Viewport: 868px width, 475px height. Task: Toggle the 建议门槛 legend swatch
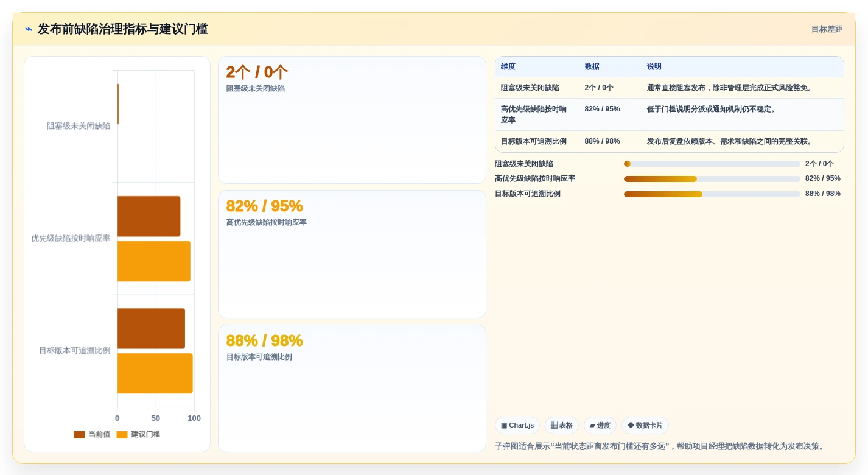[x=122, y=435]
